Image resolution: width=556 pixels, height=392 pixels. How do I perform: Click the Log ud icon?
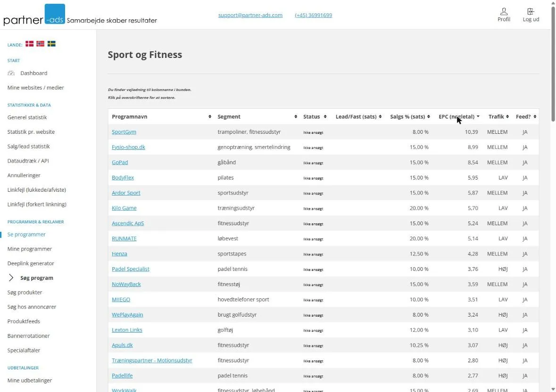[531, 11]
